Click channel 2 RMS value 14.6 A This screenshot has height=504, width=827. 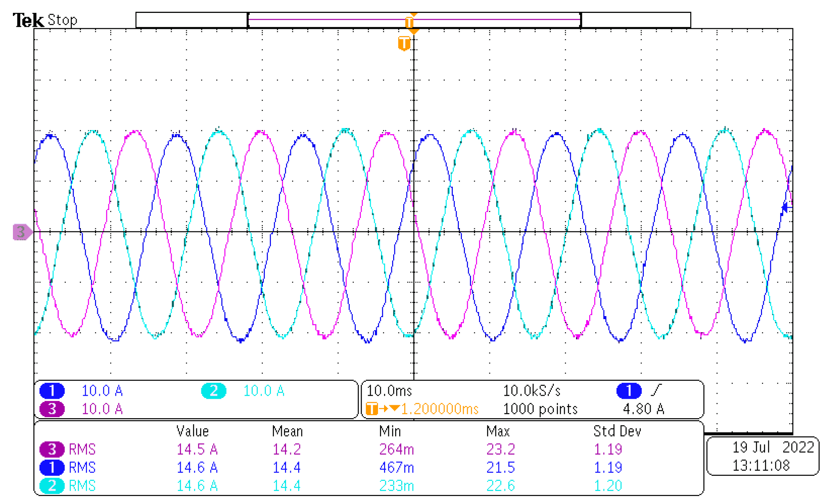tap(197, 486)
